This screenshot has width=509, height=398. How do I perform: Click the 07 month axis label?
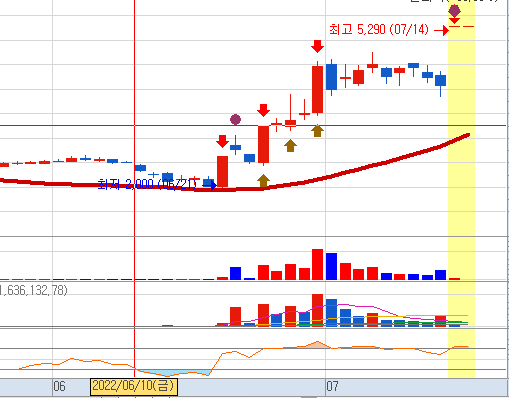[x=332, y=387]
